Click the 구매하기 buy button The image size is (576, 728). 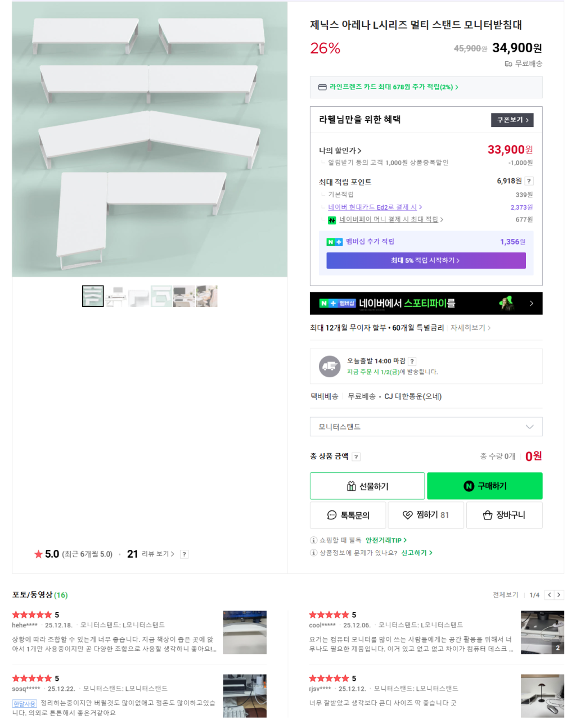tap(485, 486)
